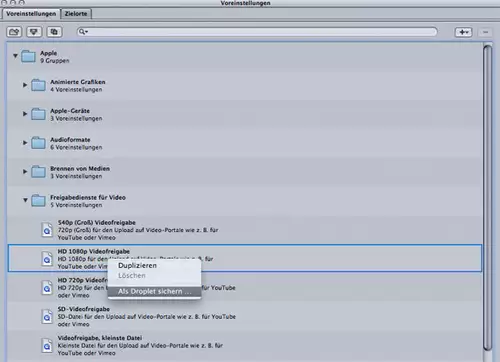Click the vertical scrollbar of the presets list

488,197
